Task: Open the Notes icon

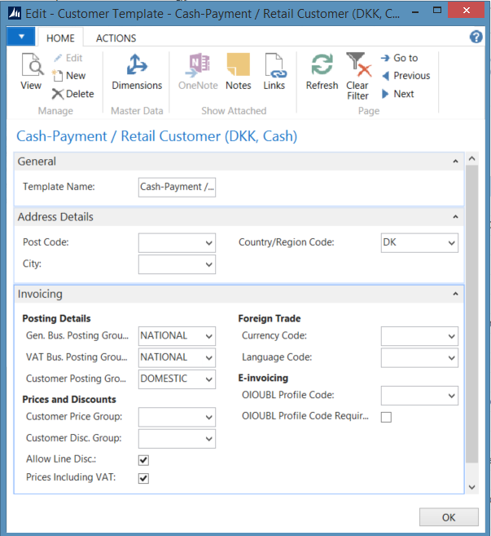Action: coord(238,64)
